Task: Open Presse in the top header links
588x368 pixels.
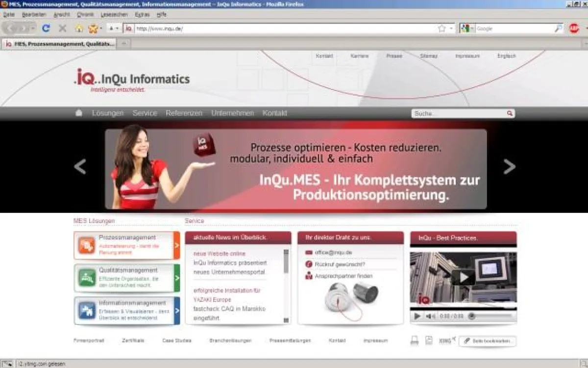Action: [394, 56]
